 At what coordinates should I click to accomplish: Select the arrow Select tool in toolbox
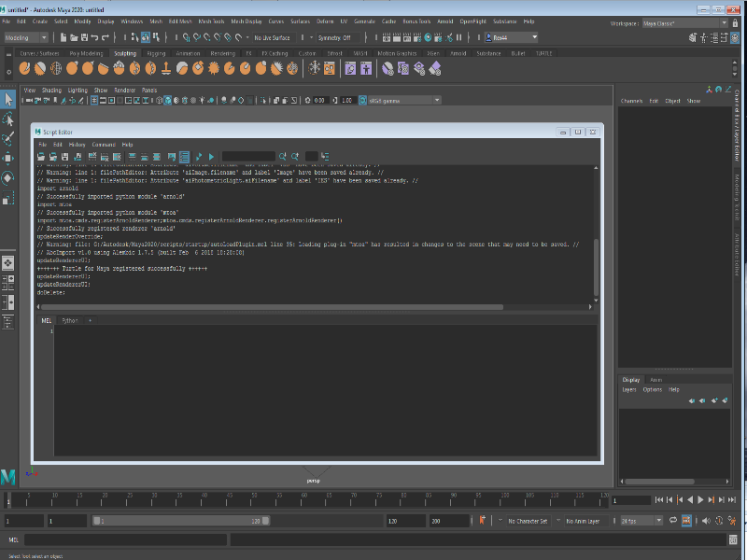pyautogui.click(x=8, y=99)
